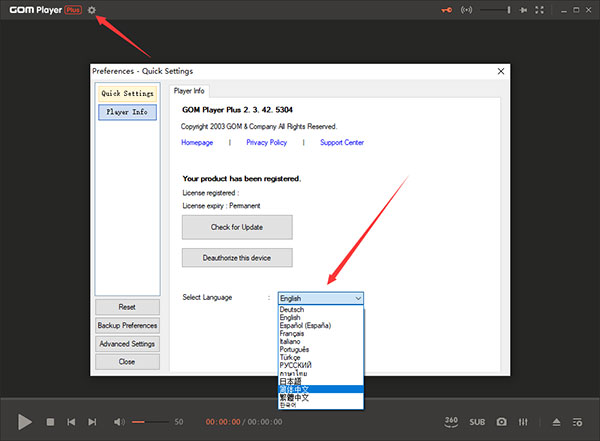Click the eject open file icon
Screen dimensions: 600x441
[556, 422]
